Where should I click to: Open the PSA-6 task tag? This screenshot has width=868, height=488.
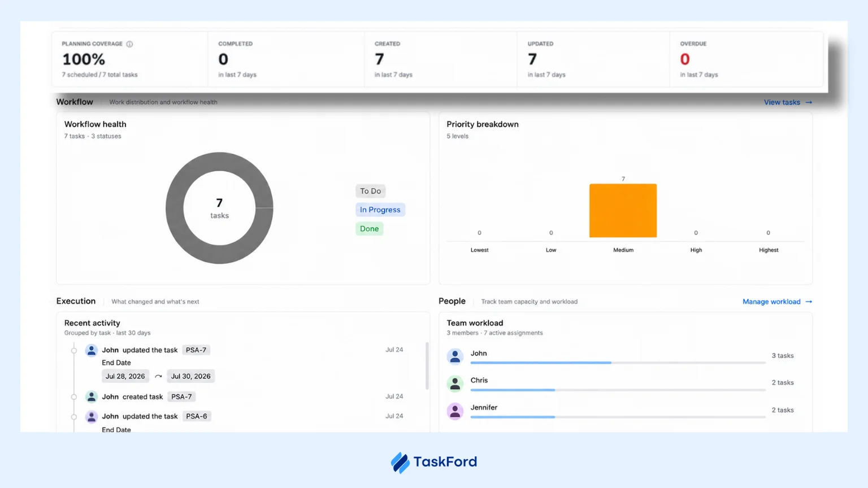(197, 416)
